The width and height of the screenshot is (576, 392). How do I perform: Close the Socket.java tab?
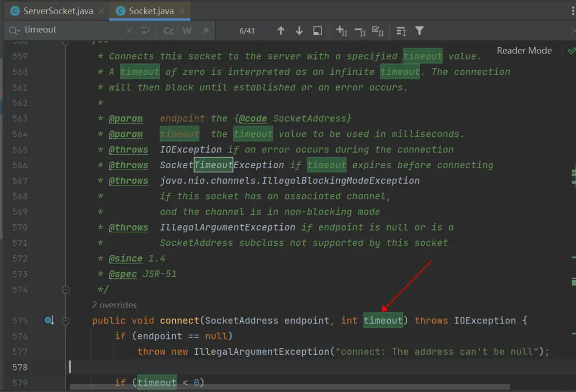(x=182, y=11)
